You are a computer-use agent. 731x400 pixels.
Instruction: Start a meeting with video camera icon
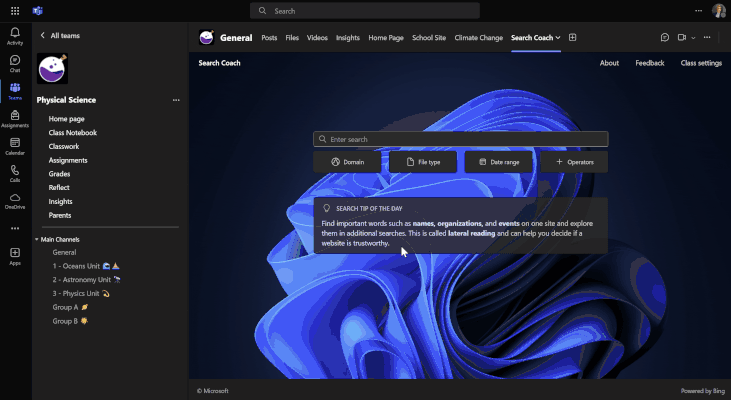pyautogui.click(x=682, y=38)
